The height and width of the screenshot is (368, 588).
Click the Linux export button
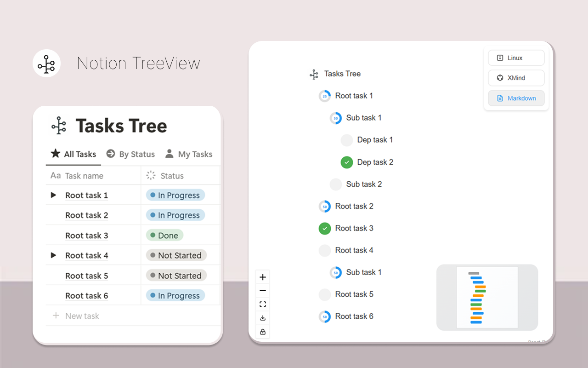point(516,58)
